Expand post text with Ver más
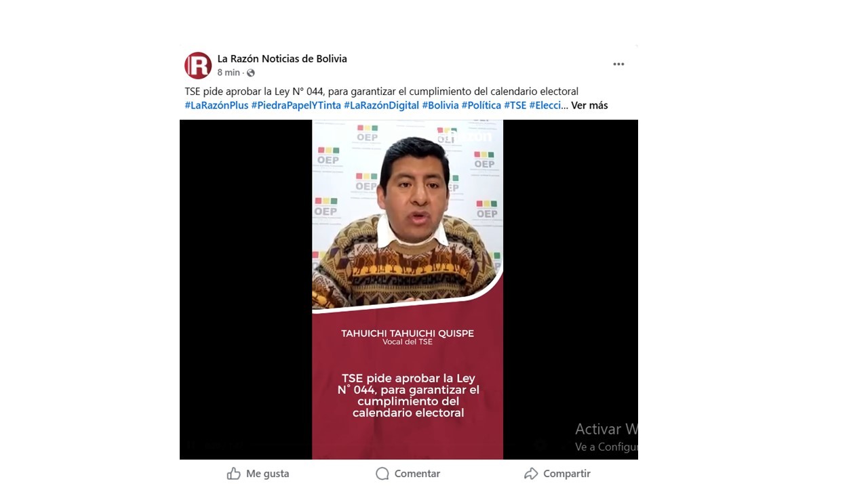The image size is (868, 488). (589, 105)
